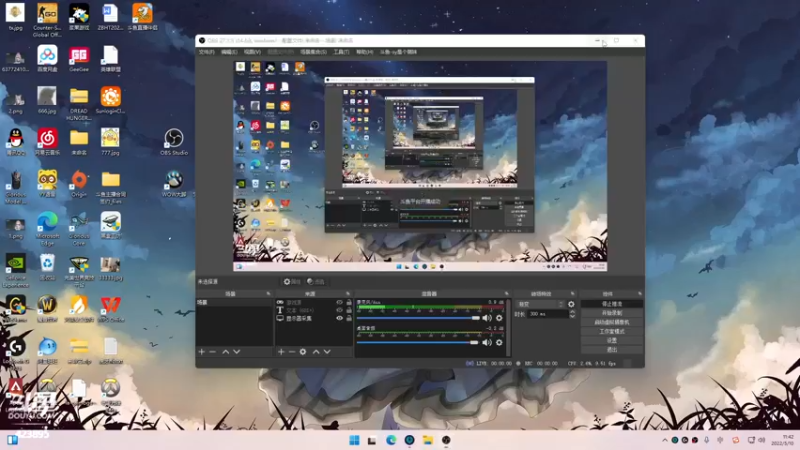Remove selected source with minus icon
The width and height of the screenshot is (800, 450).
point(292,352)
